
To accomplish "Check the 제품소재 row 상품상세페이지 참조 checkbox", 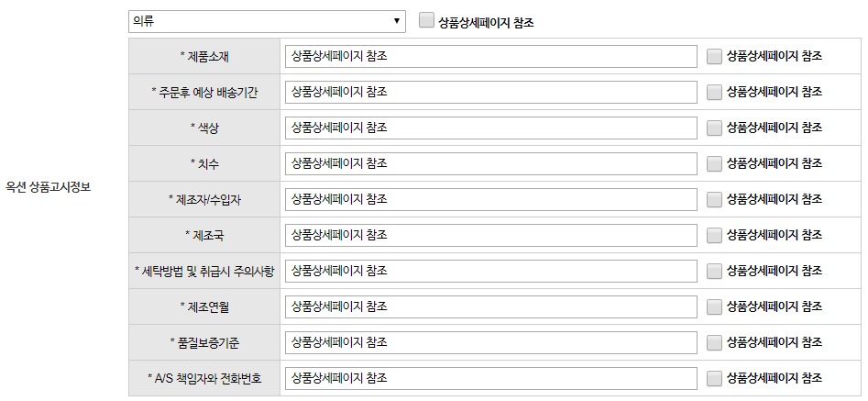I will [x=715, y=57].
